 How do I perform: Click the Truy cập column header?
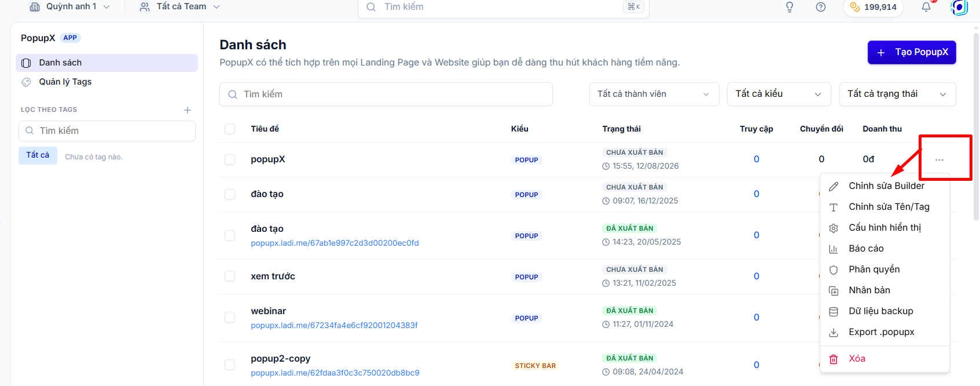point(757,129)
